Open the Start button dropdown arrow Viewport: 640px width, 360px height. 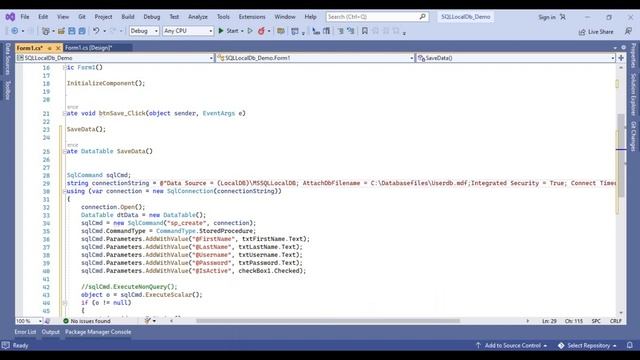[x=242, y=31]
